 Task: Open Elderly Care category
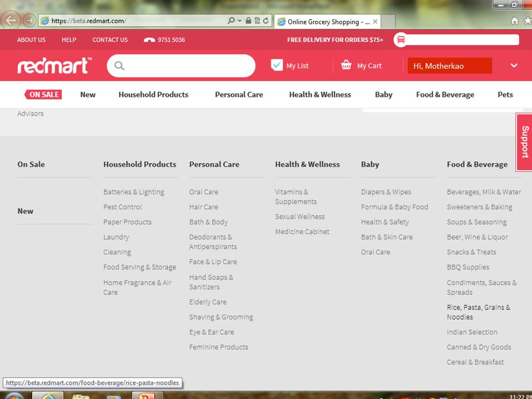[x=208, y=302]
